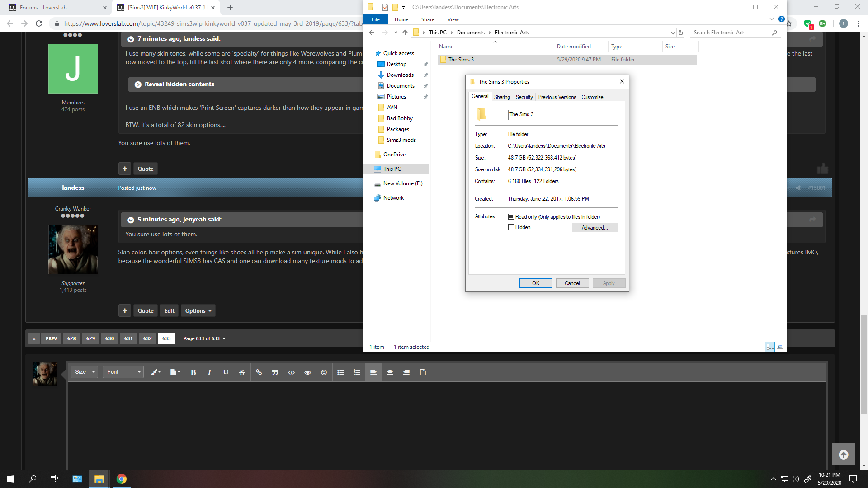Image resolution: width=868 pixels, height=488 pixels.
Task: Click PREV pagination button
Action: tap(51, 338)
